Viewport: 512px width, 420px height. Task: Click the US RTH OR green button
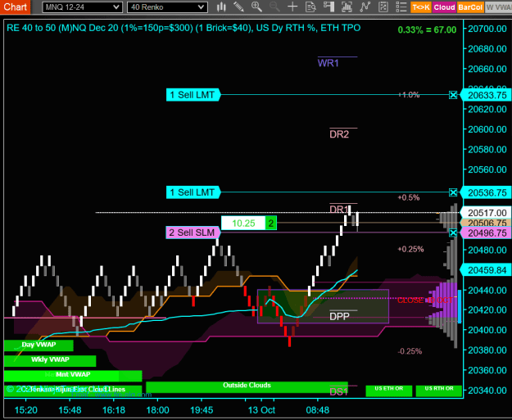coord(439,391)
